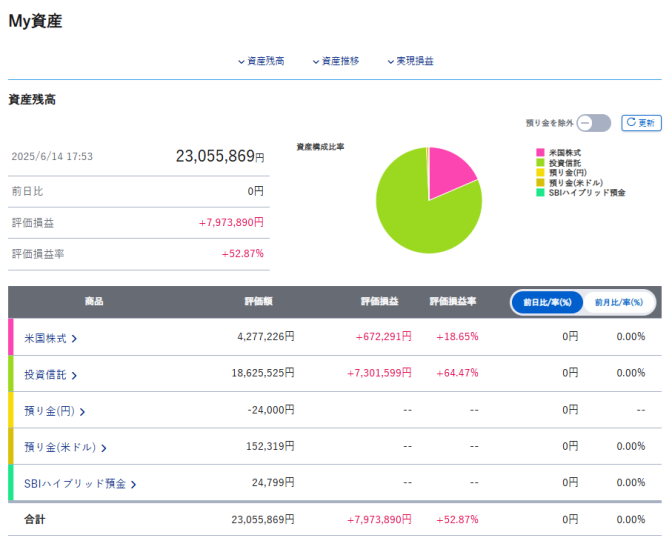
Task: Click the green 投資信託 legend swatch
Action: click(540, 163)
